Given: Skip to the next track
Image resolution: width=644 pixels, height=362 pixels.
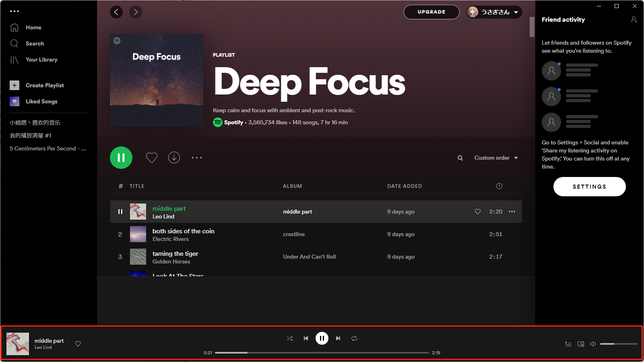Looking at the screenshot, I should pyautogui.click(x=338, y=338).
